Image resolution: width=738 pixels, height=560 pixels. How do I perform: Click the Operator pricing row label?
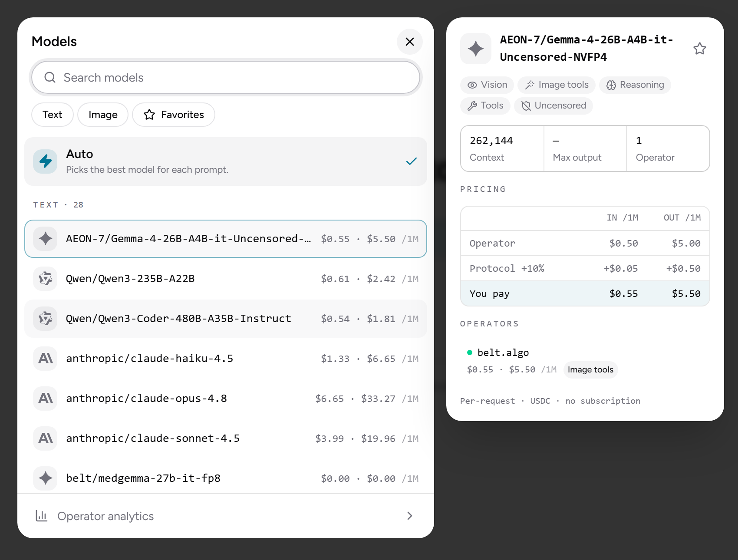click(x=492, y=244)
